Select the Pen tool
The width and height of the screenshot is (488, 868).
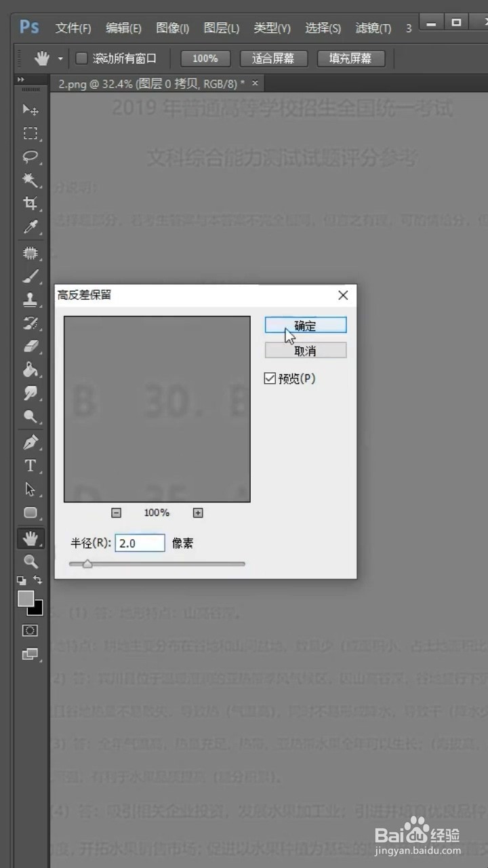(30, 443)
